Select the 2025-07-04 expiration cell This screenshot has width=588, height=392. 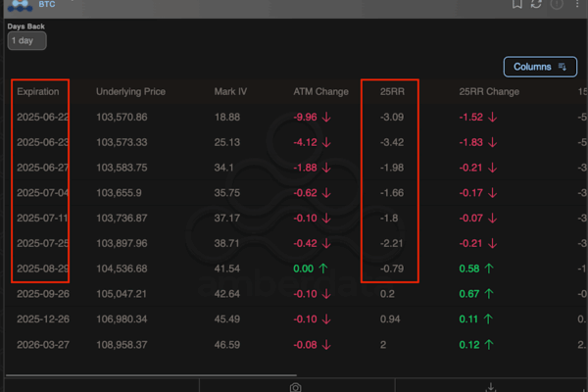[x=42, y=193]
